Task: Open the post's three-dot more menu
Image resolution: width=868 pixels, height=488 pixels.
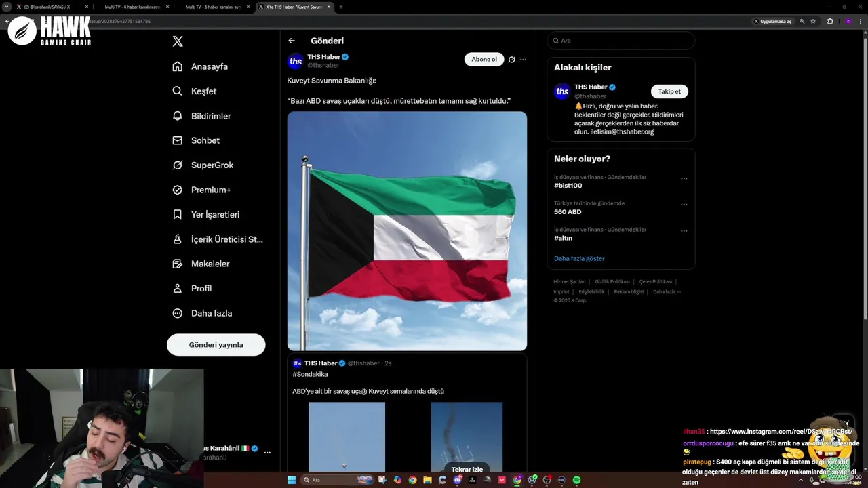Action: (x=523, y=59)
